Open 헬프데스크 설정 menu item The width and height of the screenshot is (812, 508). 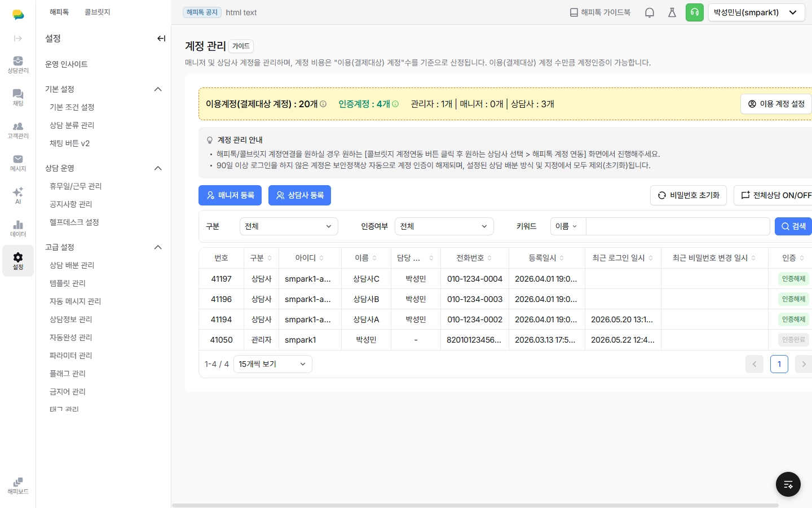point(74,222)
